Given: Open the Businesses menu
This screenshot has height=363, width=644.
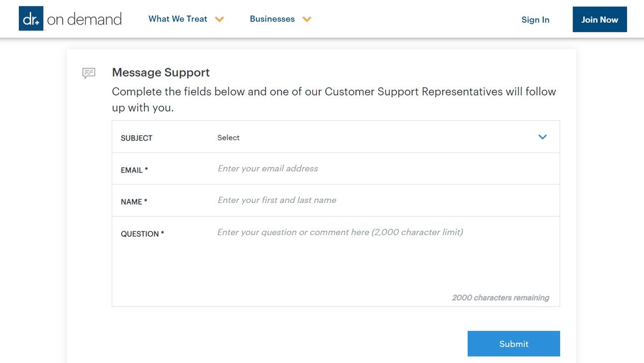Looking at the screenshot, I should [x=272, y=19].
